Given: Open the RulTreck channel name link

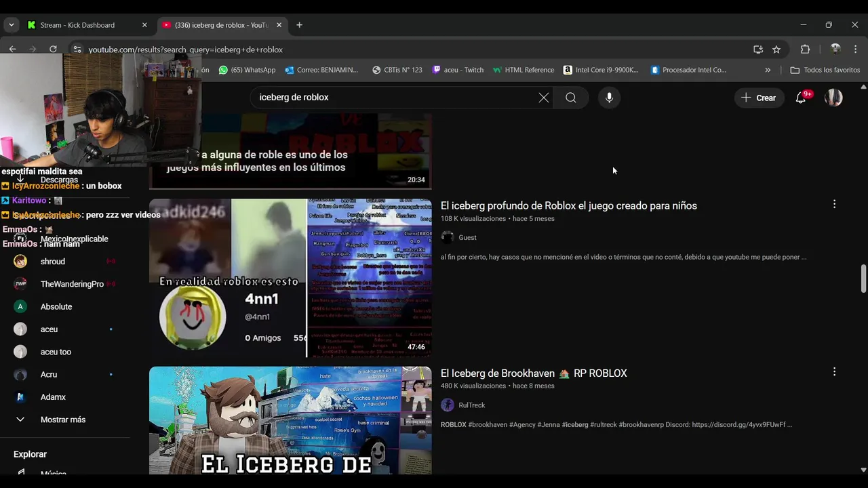Looking at the screenshot, I should coord(472,405).
